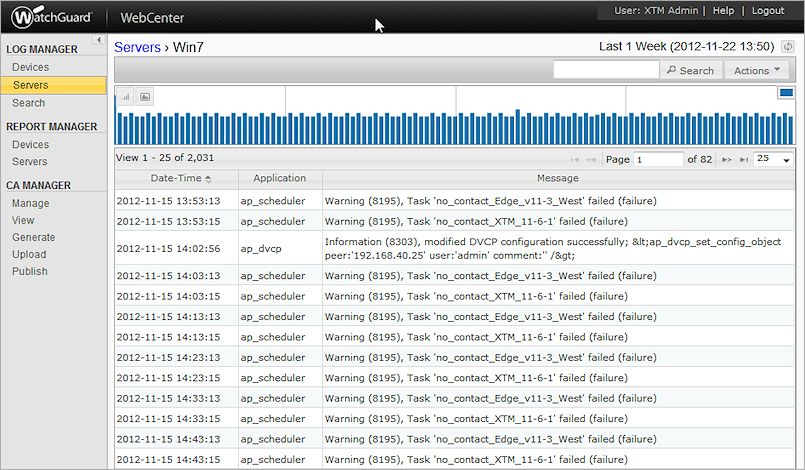Click the page number input field

pos(657,159)
